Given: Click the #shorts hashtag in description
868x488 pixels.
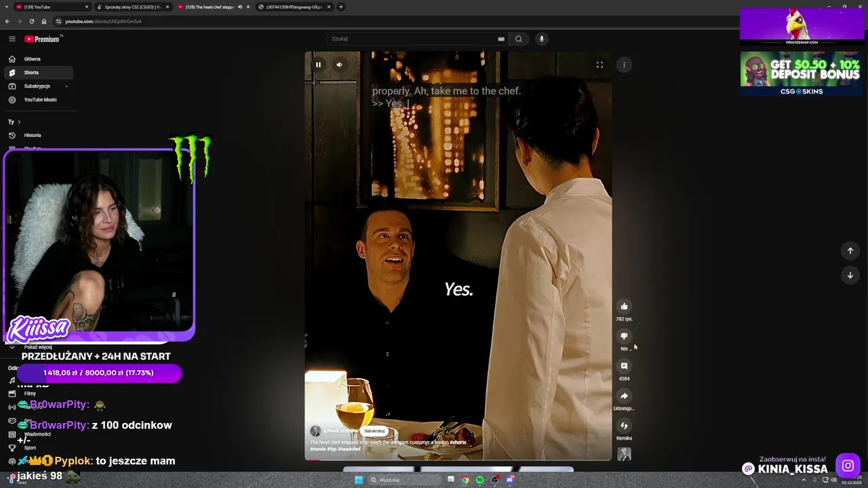Looking at the screenshot, I should (x=458, y=443).
